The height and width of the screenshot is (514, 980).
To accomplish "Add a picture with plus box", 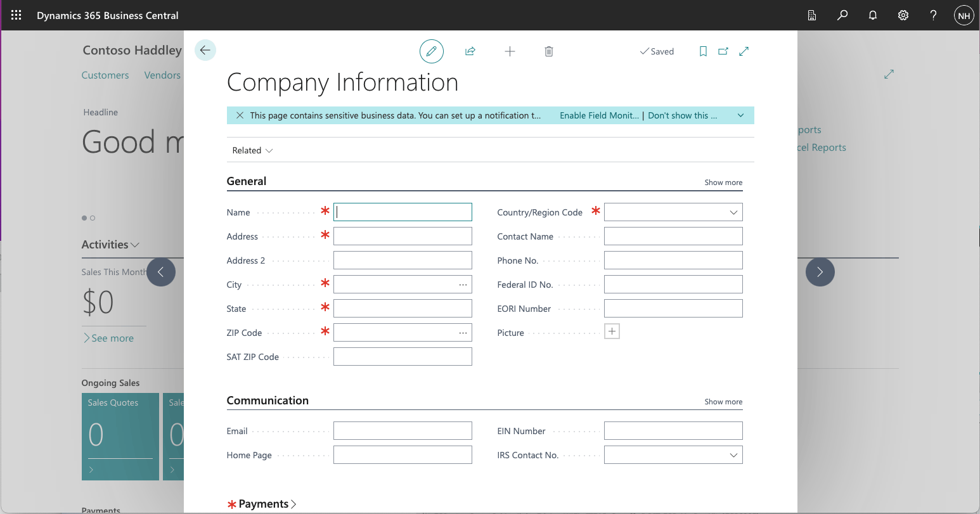I will [x=612, y=331].
